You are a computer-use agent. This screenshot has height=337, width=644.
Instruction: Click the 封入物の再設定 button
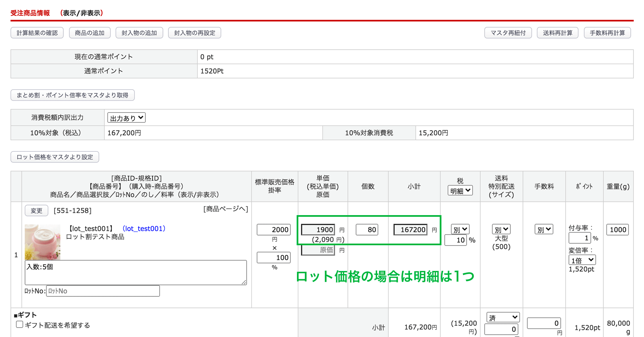pyautogui.click(x=194, y=33)
